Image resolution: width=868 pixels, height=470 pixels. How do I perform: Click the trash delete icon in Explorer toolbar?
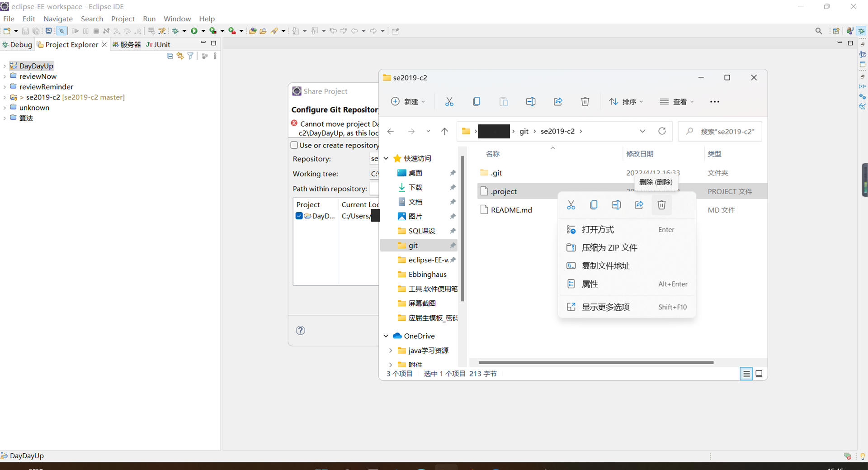point(585,101)
